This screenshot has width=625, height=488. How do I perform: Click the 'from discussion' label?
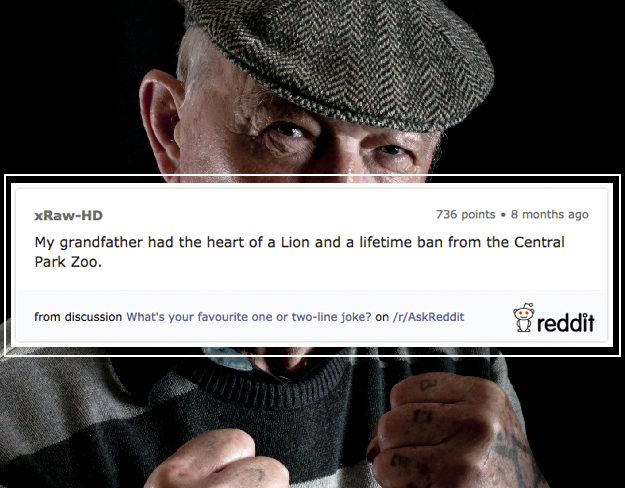78,317
